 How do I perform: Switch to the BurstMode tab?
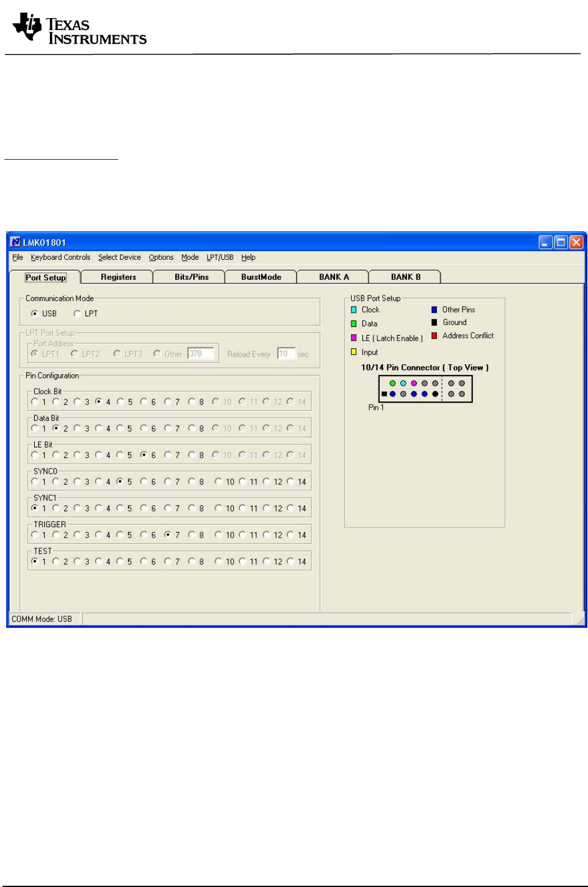coord(261,277)
